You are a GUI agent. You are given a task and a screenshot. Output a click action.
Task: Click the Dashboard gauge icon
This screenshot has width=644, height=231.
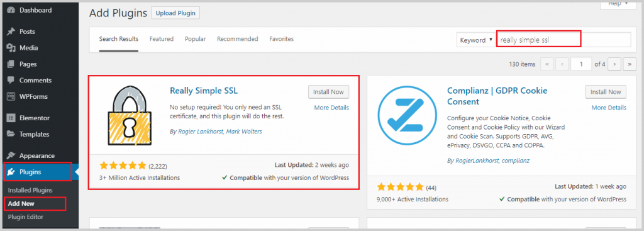(11, 10)
